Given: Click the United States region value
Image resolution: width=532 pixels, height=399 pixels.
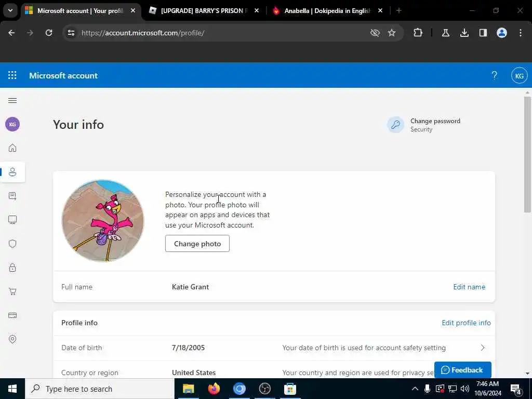Looking at the screenshot, I should 194,373.
